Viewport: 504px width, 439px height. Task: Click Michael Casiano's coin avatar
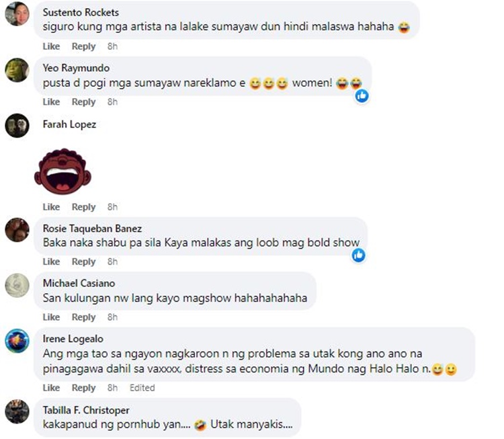coord(17,285)
